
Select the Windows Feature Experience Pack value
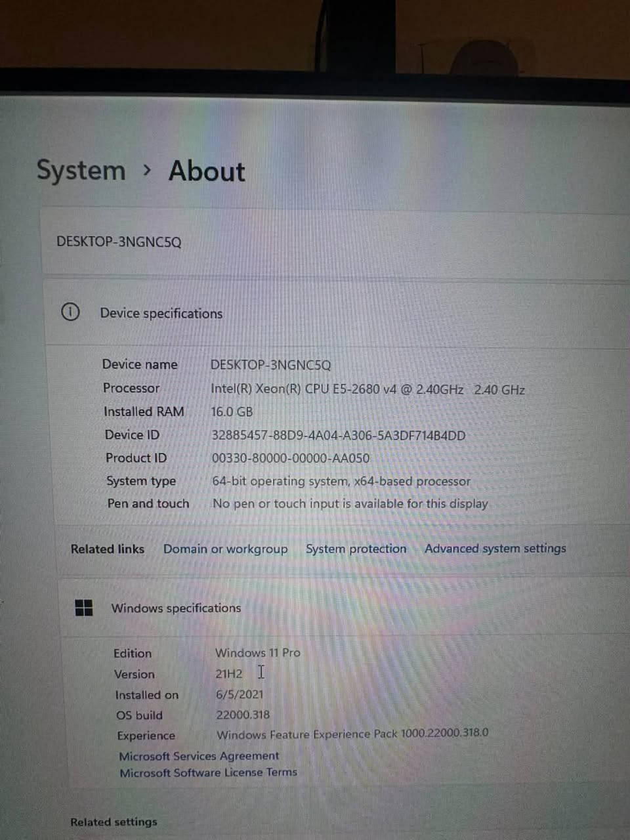click(352, 734)
